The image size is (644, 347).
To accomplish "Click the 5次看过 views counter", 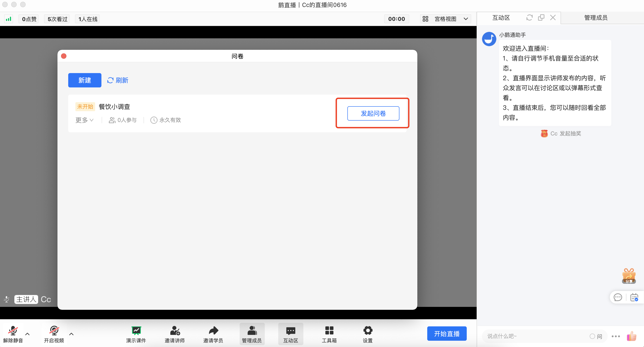I will [57, 19].
